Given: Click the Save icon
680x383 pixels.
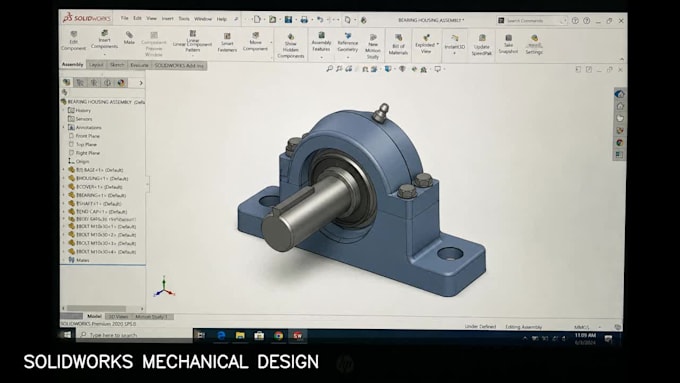Looking at the screenshot, I should 288,20.
